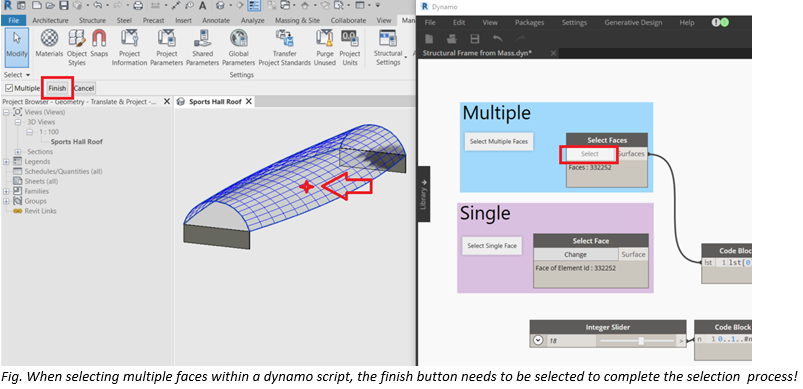The image size is (803, 389).
Task: Open Shared Parameters
Action: [x=202, y=47]
